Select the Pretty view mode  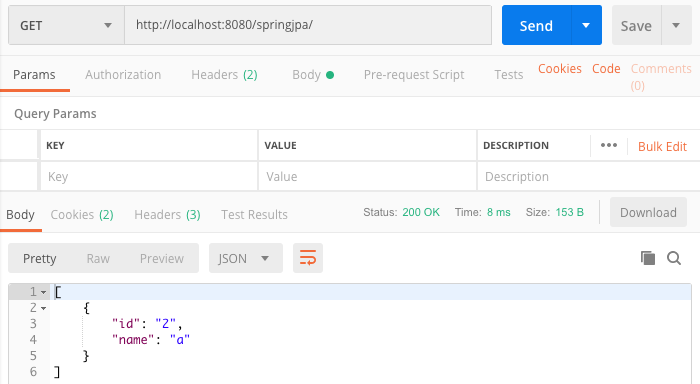[40, 259]
